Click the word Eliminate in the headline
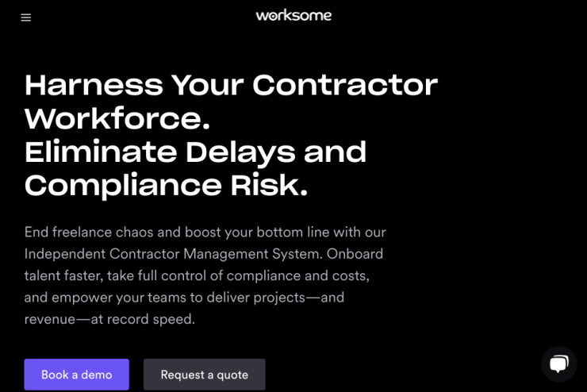Viewport: 587px width, 392px height. tap(101, 152)
